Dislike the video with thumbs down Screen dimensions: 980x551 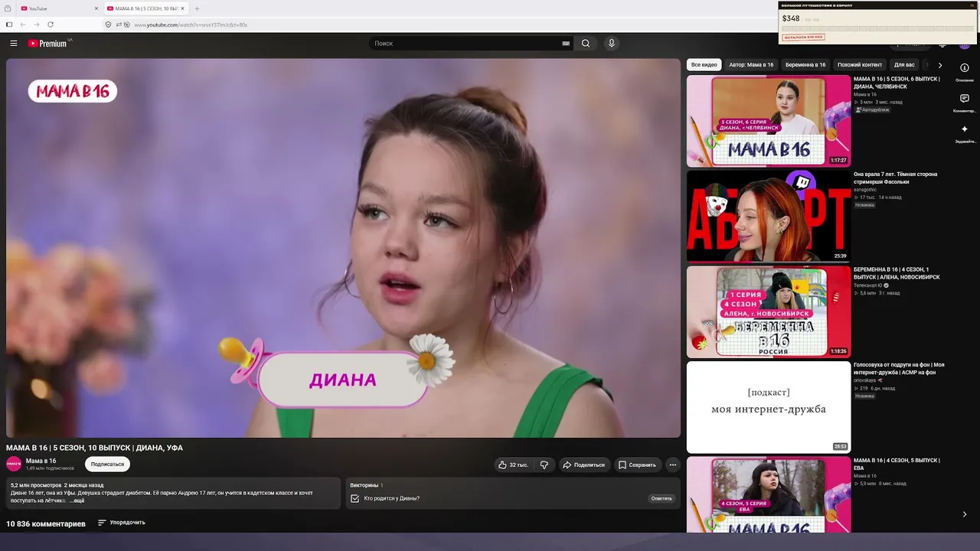click(x=544, y=465)
